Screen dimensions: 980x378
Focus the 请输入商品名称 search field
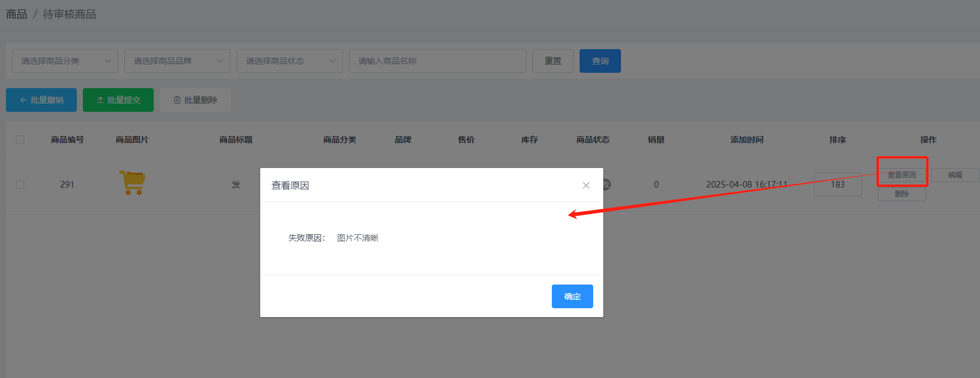(x=438, y=61)
